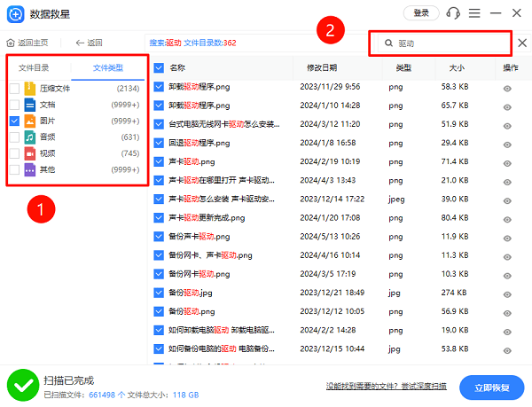Go back with the 返回 arrow

[80, 43]
